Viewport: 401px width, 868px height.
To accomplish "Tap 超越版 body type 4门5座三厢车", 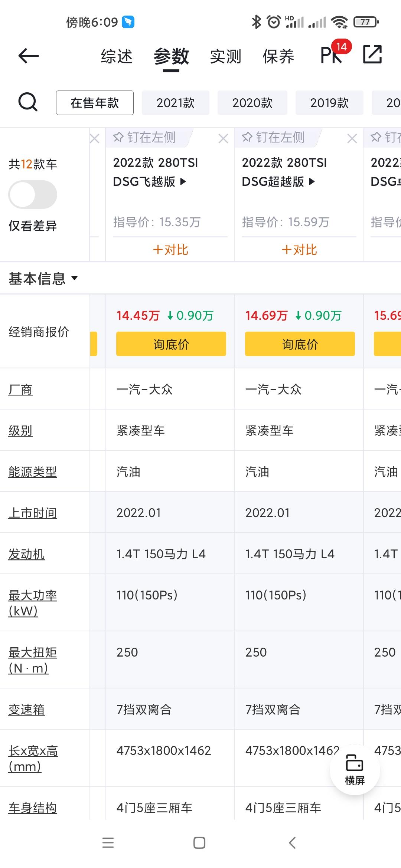I will pos(283,808).
